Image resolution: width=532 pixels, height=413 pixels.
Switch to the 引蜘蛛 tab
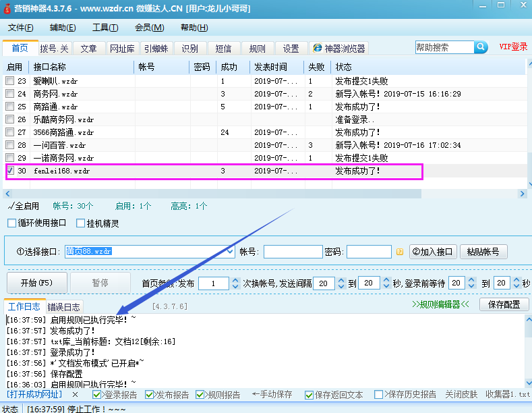click(156, 48)
